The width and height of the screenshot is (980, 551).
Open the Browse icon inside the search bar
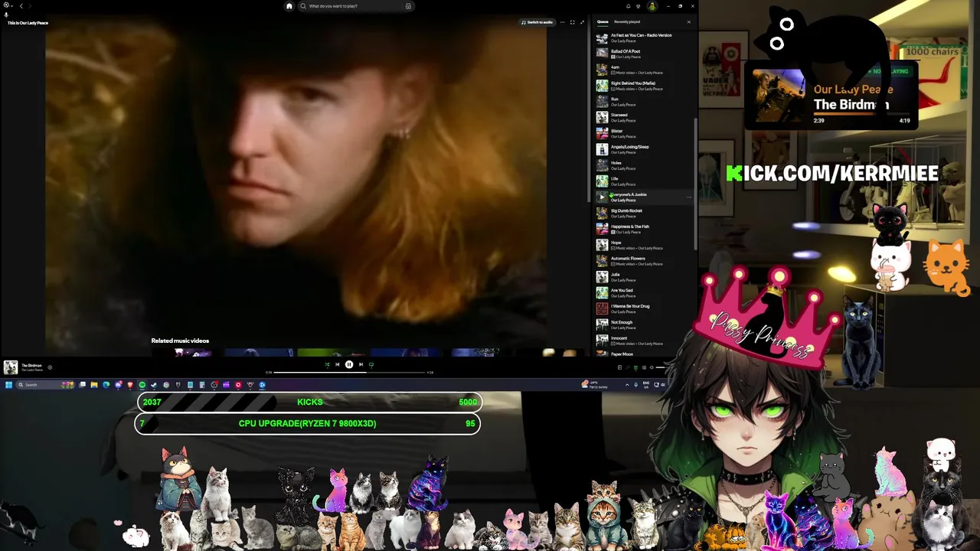[x=408, y=6]
